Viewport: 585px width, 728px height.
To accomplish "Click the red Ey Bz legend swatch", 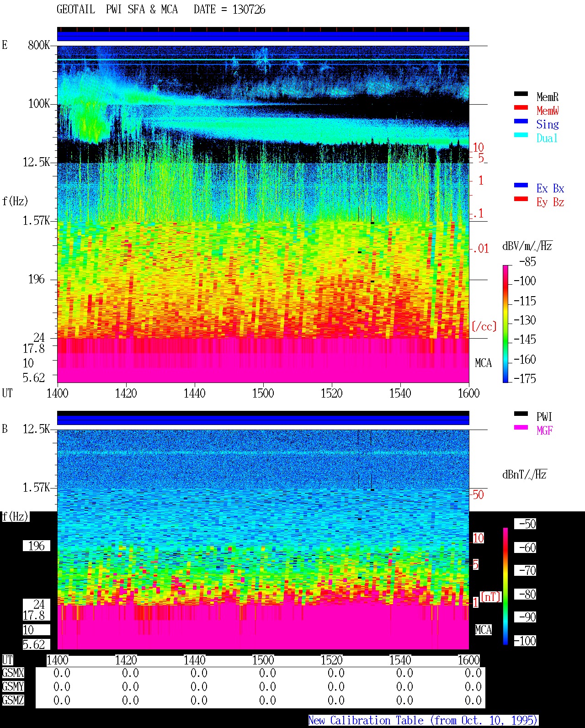I will pos(521,199).
